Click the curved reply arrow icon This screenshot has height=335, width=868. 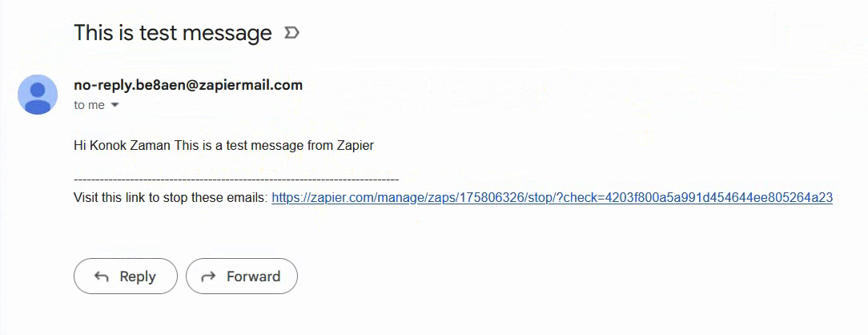(102, 276)
